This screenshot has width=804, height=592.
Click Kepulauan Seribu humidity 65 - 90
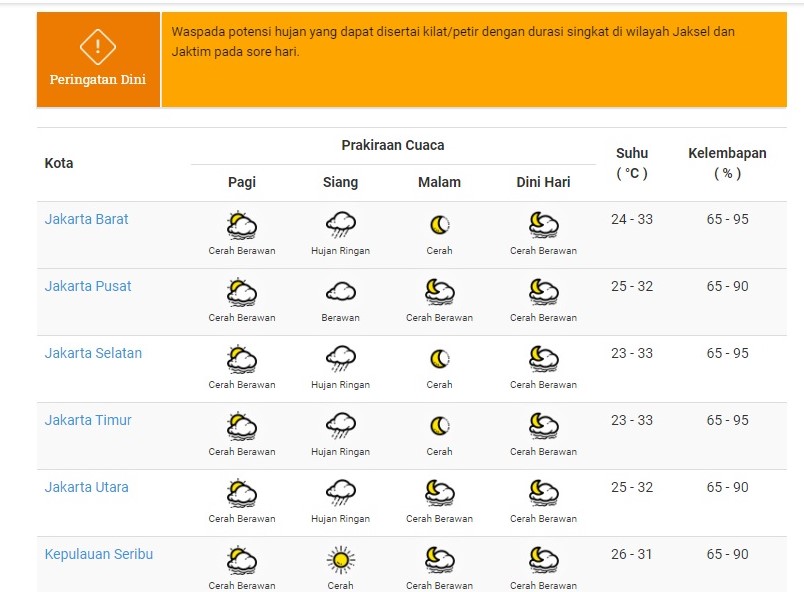[x=727, y=554]
